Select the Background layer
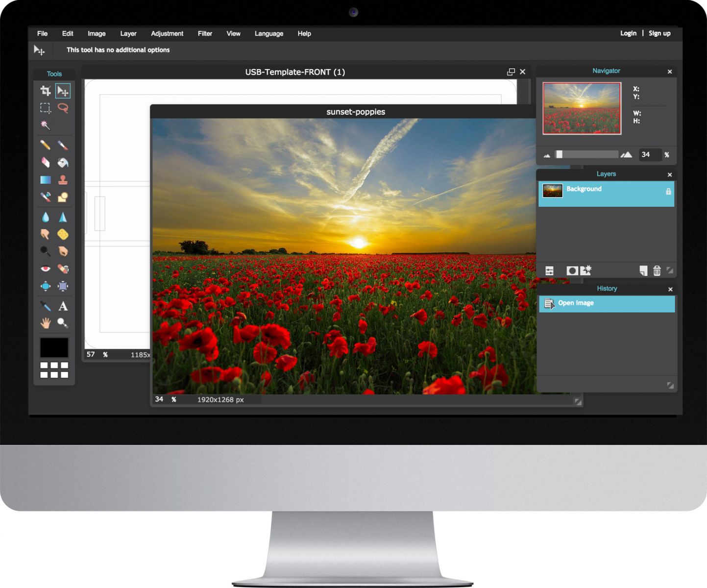 606,194
